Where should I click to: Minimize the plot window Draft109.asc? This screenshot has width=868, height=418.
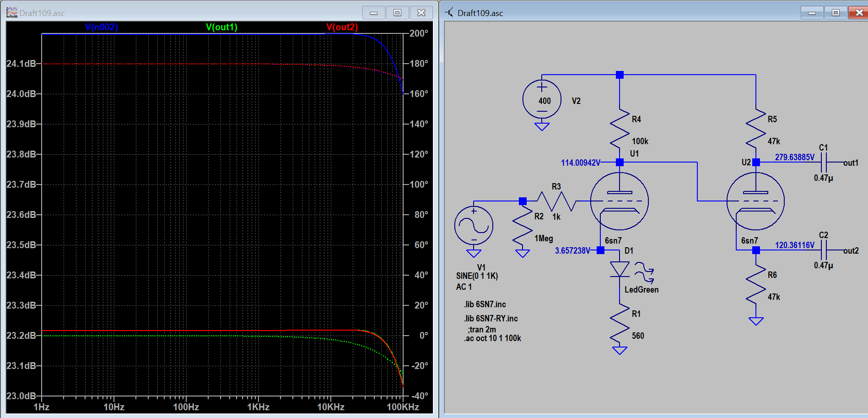tap(373, 13)
